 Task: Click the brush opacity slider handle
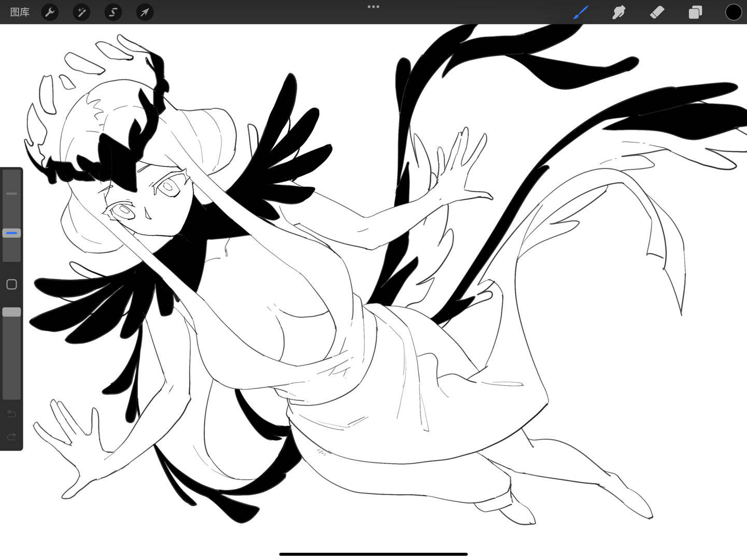coord(11,312)
